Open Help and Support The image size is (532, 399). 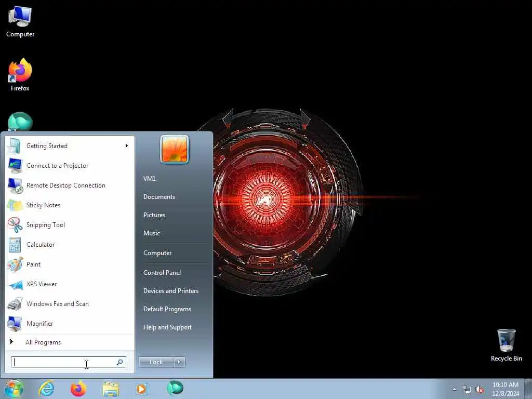167,327
